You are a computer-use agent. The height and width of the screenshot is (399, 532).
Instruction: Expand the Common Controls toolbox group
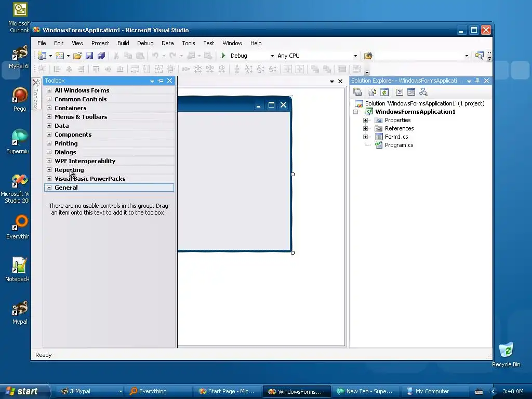click(49, 99)
